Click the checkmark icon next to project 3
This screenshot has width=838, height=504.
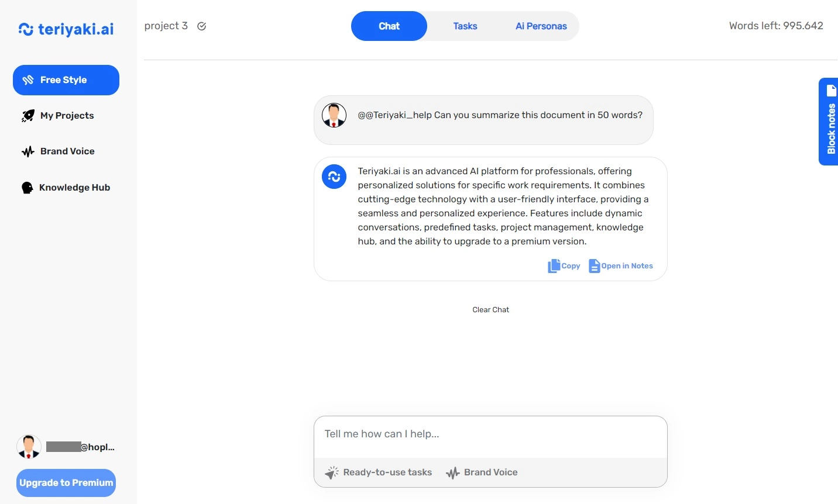[202, 26]
